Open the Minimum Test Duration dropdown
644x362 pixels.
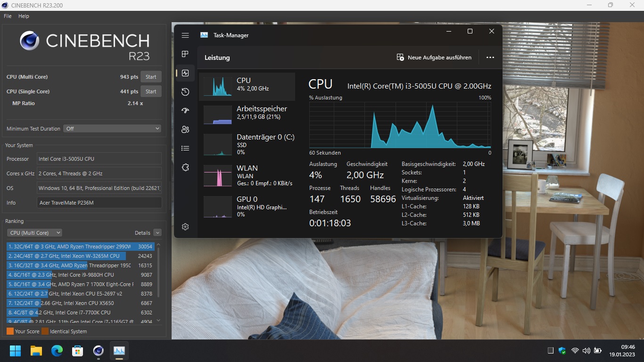113,129
